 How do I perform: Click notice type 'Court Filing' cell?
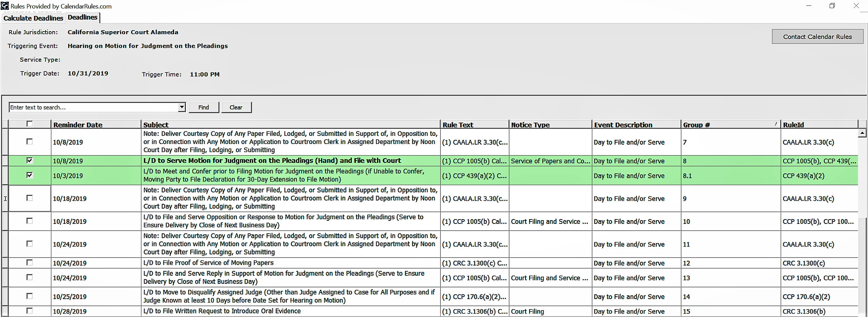click(x=550, y=311)
